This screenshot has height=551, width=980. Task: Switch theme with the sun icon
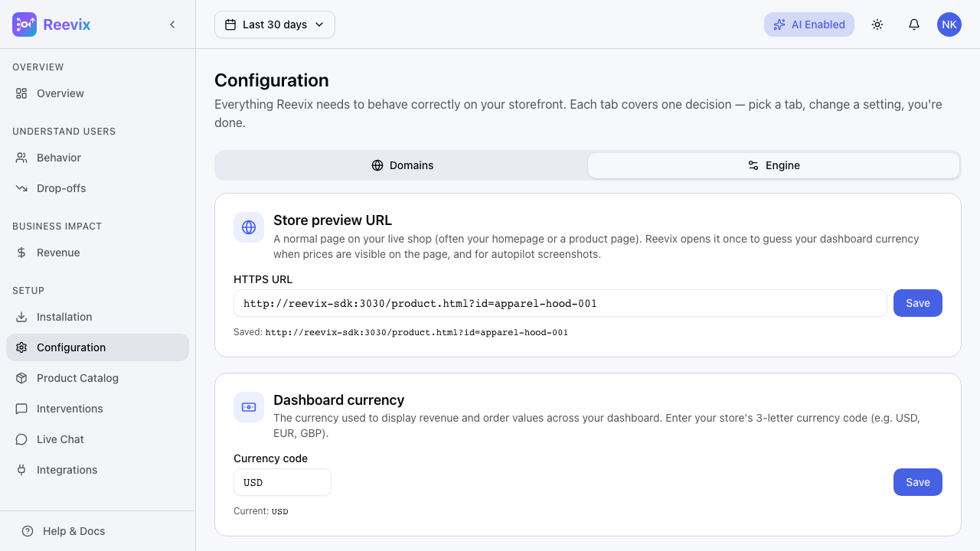(x=877, y=24)
